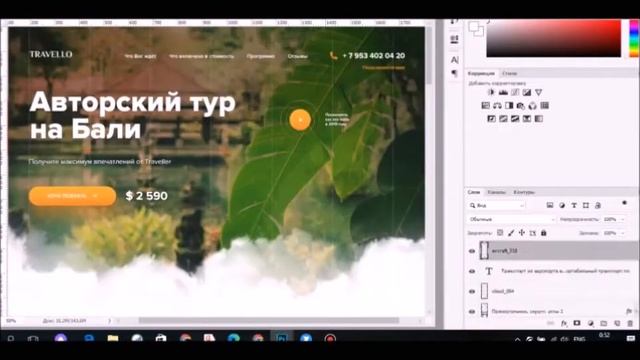Toggle lock all padlock icon

point(544,233)
